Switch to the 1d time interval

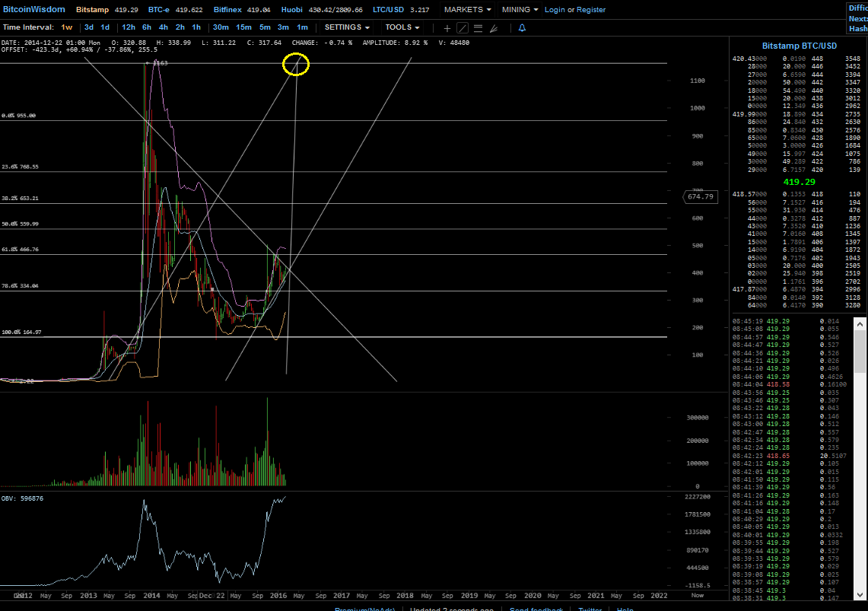point(105,27)
